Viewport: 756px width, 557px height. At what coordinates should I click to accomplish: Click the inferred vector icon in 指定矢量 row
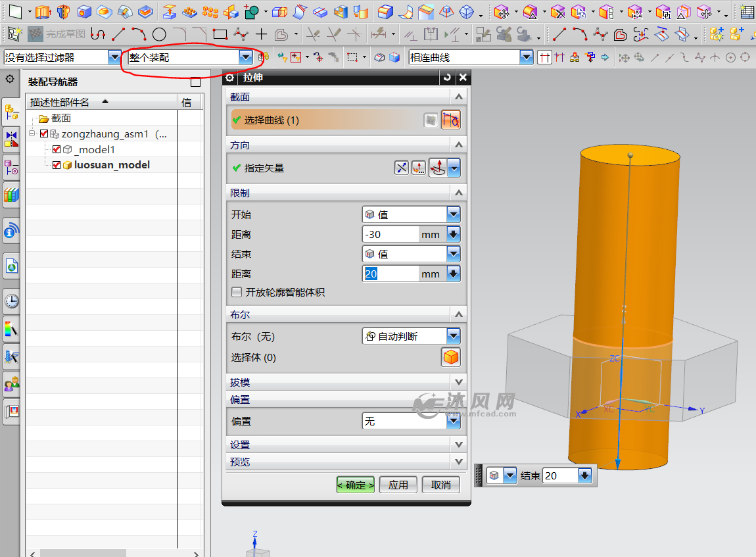click(x=438, y=168)
